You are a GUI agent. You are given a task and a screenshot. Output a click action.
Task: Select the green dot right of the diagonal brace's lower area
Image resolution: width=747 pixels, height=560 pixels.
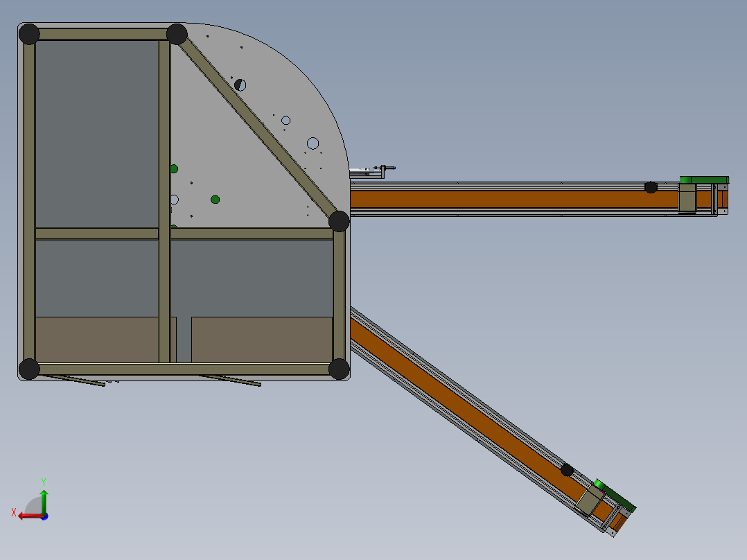click(x=216, y=199)
